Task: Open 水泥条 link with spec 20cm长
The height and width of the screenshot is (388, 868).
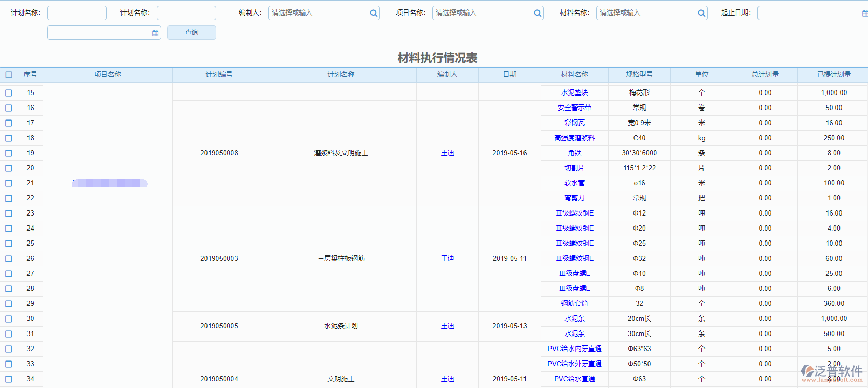Action: pyautogui.click(x=574, y=319)
